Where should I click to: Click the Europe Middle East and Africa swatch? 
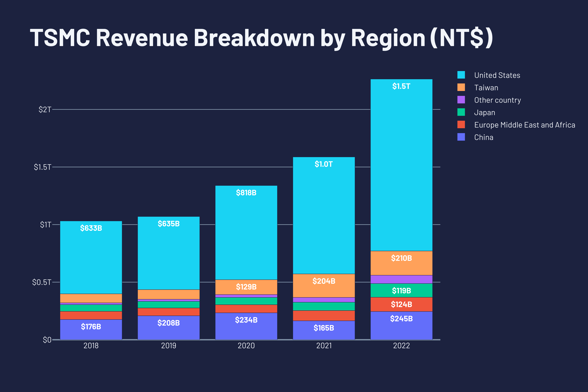pos(461,124)
